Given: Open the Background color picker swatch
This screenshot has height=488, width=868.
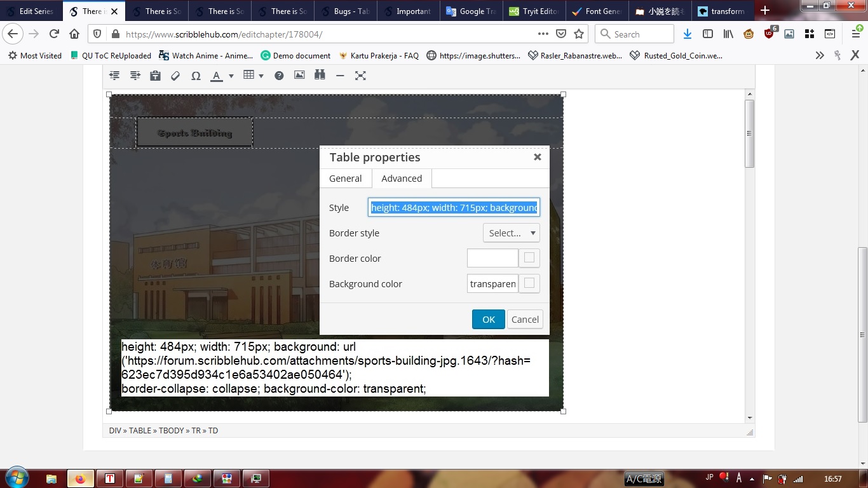Looking at the screenshot, I should coord(529,283).
